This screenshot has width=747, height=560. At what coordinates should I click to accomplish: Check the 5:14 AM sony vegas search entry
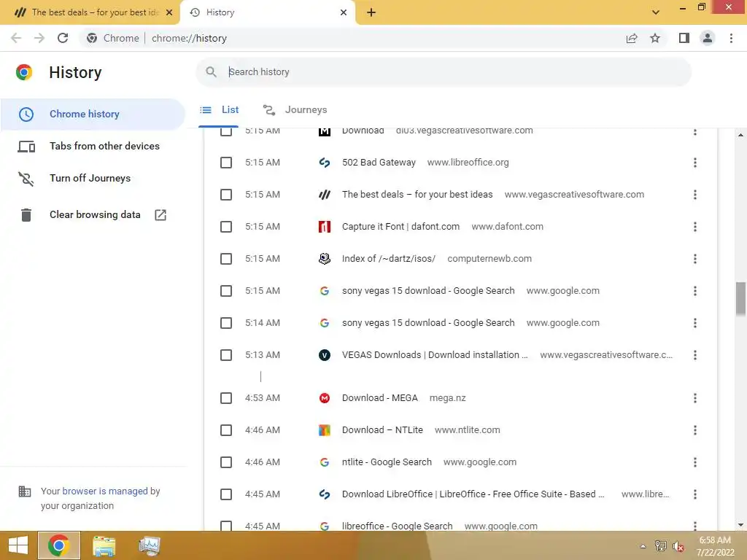coord(226,323)
